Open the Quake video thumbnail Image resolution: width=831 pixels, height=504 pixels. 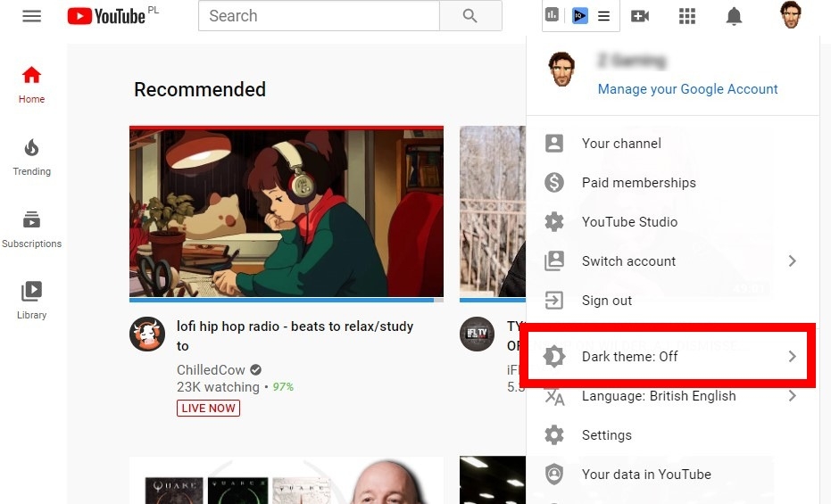287,480
